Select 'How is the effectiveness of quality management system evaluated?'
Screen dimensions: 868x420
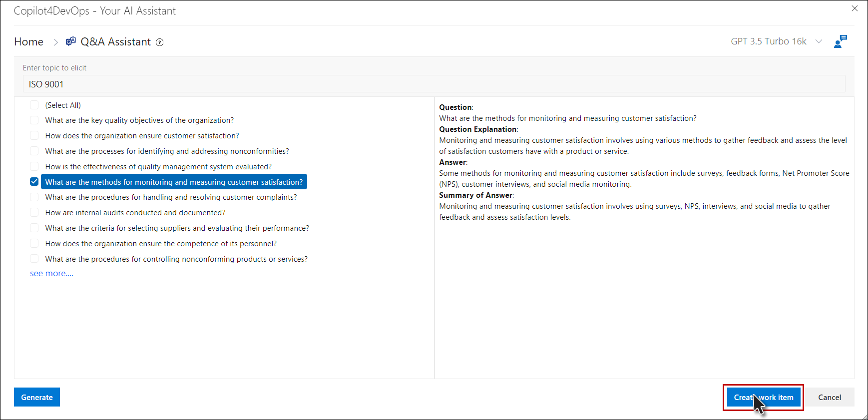pyautogui.click(x=158, y=167)
